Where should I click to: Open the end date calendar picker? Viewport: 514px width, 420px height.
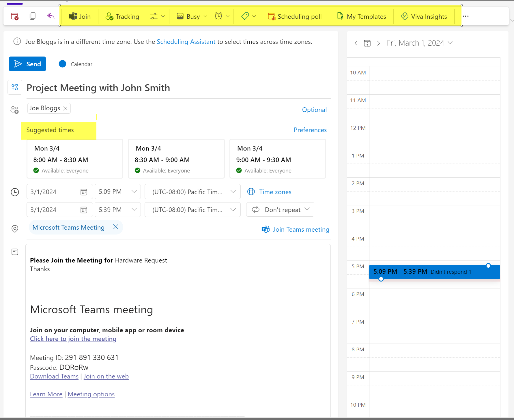coord(84,210)
